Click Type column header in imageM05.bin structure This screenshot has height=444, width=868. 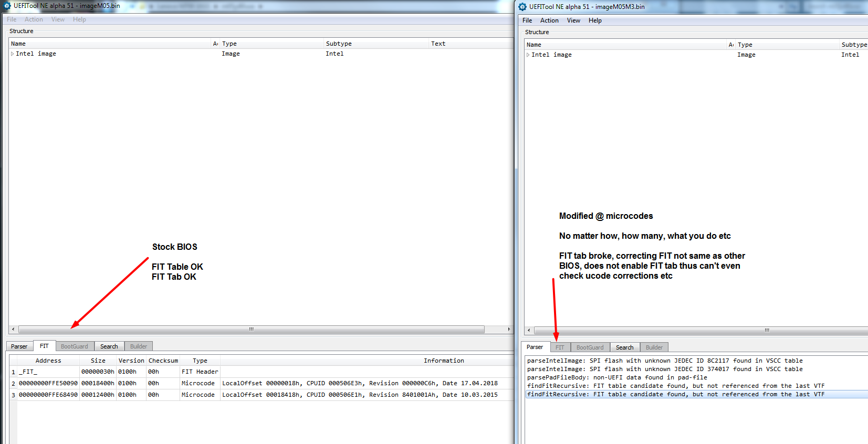click(x=271, y=44)
